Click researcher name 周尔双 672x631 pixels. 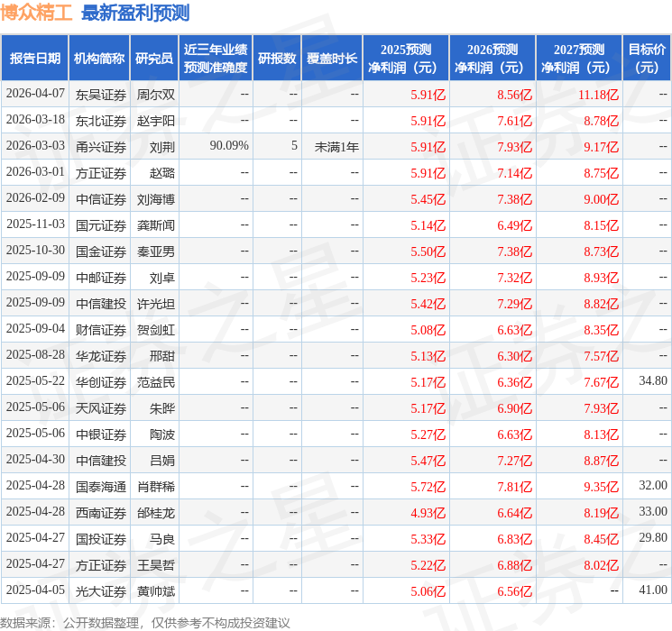[x=155, y=95]
